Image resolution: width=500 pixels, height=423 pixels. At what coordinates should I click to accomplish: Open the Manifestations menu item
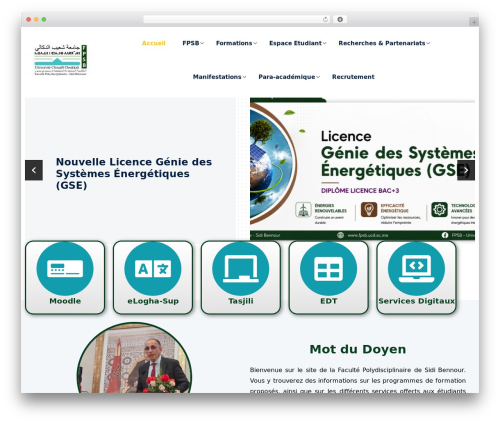point(217,77)
